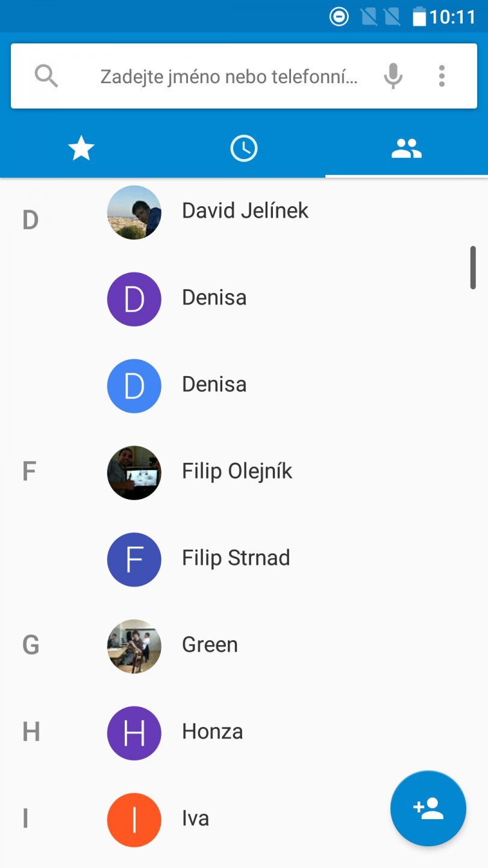Select the Contacts people tab
488x868 pixels.
click(x=407, y=148)
